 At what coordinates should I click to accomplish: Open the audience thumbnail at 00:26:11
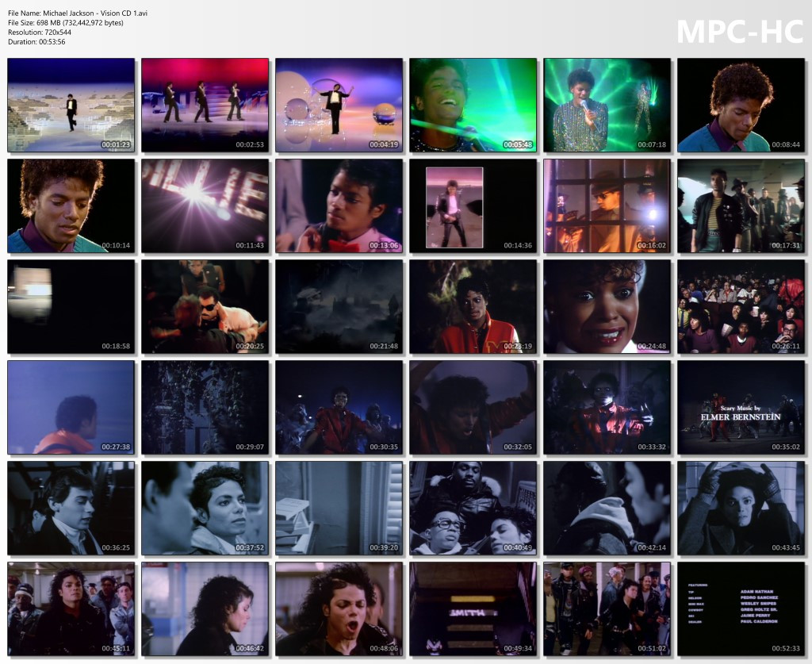click(x=741, y=307)
